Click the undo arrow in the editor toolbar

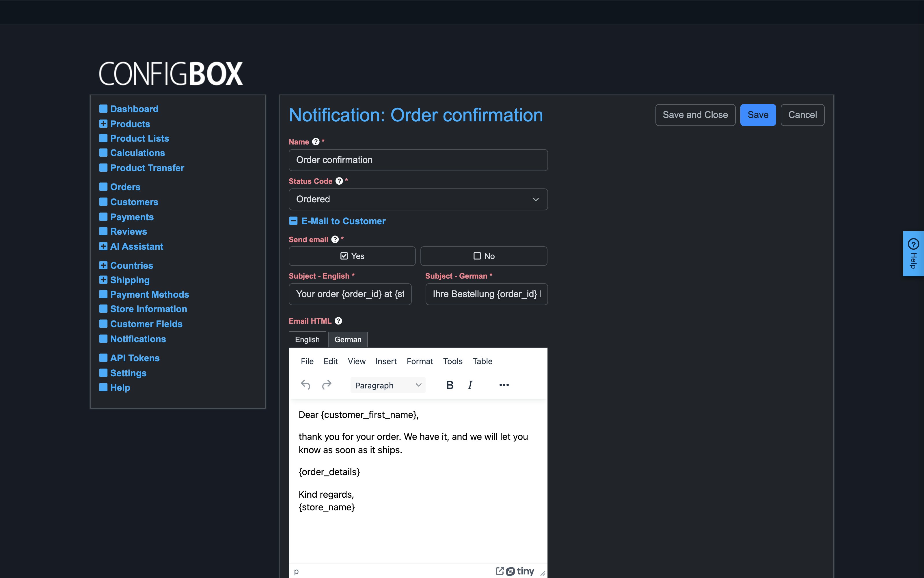point(305,385)
